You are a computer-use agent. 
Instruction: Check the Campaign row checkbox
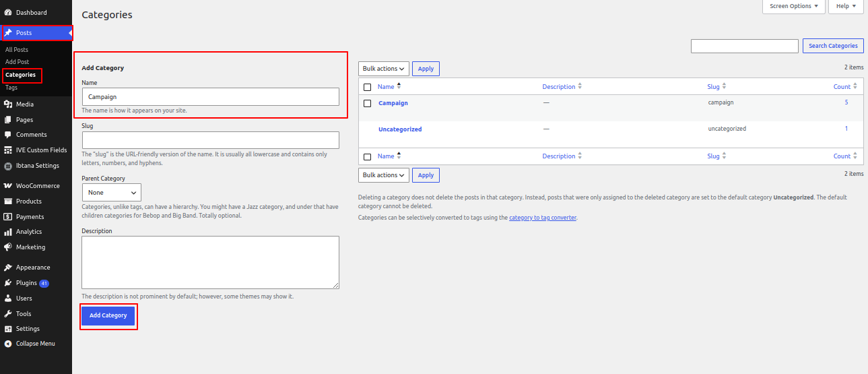[367, 103]
